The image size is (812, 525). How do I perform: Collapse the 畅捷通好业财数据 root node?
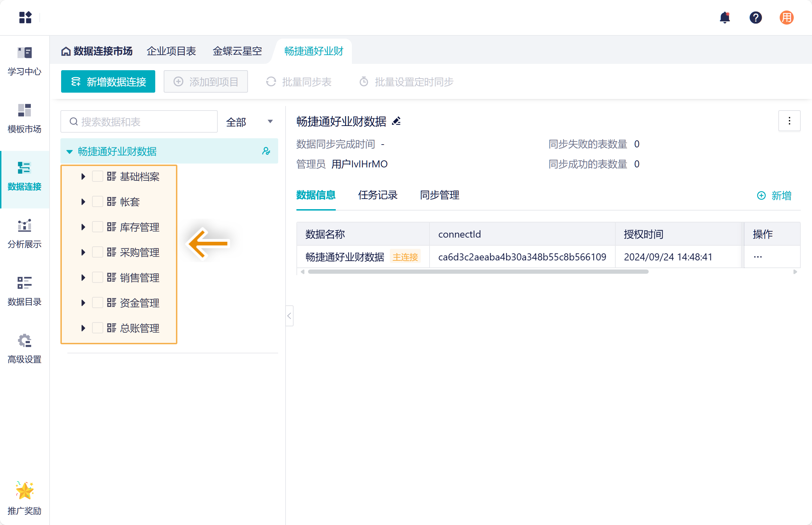click(x=70, y=152)
